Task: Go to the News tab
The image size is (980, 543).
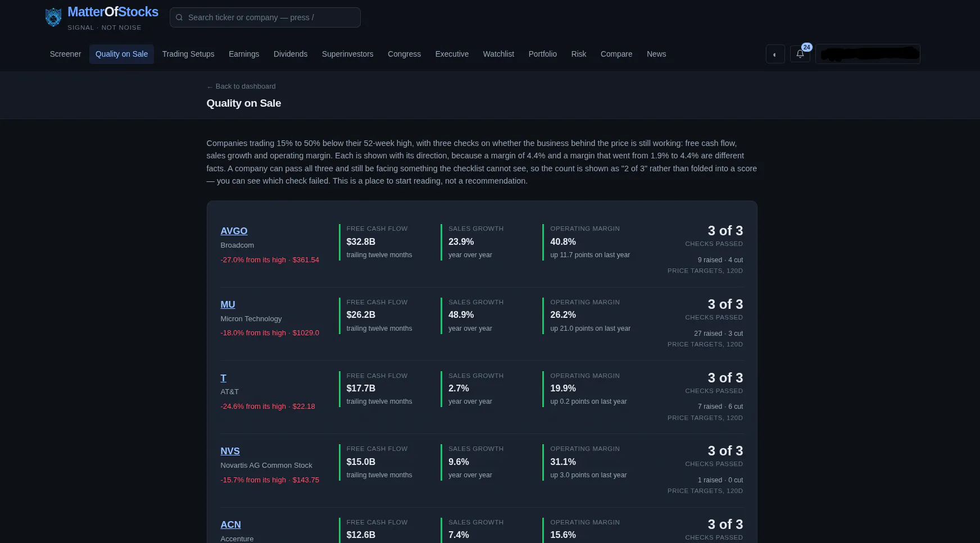Action: coord(656,54)
